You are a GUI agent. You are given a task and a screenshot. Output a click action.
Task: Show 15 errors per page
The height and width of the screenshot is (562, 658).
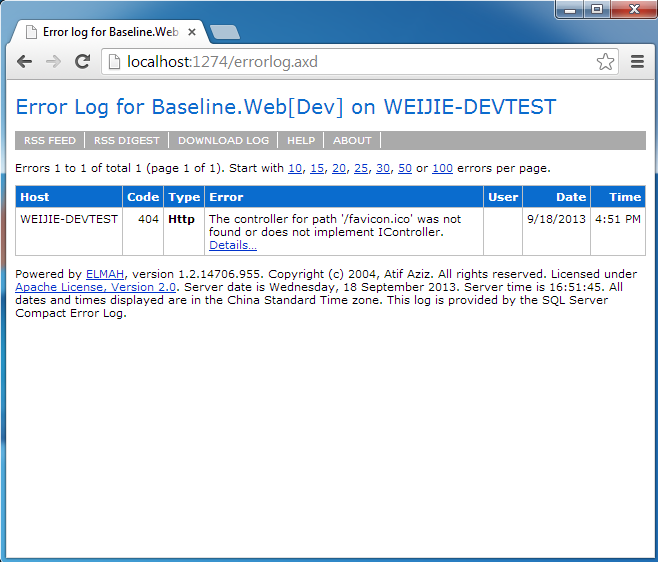click(x=317, y=168)
